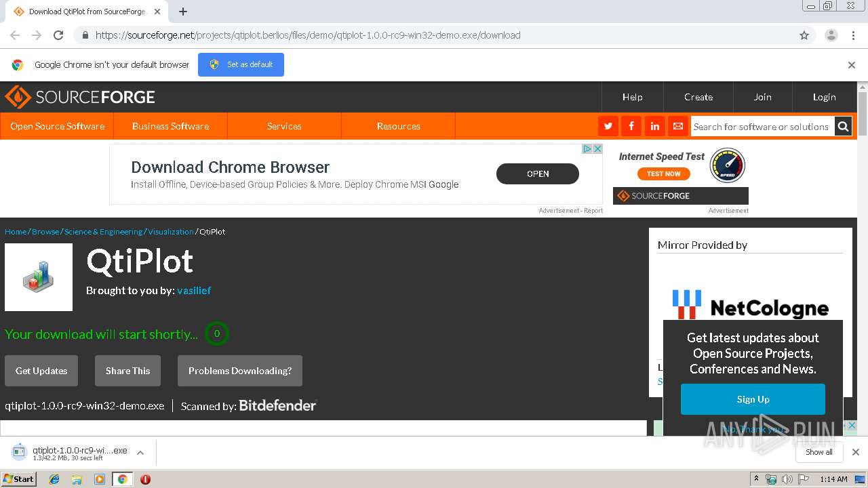
Task: Click the search magnifier button
Action: pyautogui.click(x=843, y=127)
